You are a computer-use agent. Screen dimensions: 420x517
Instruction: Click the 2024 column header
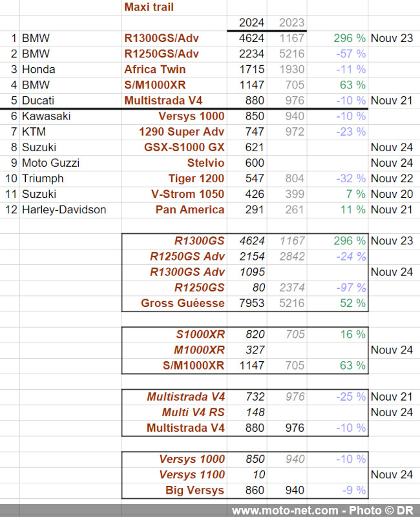[251, 23]
